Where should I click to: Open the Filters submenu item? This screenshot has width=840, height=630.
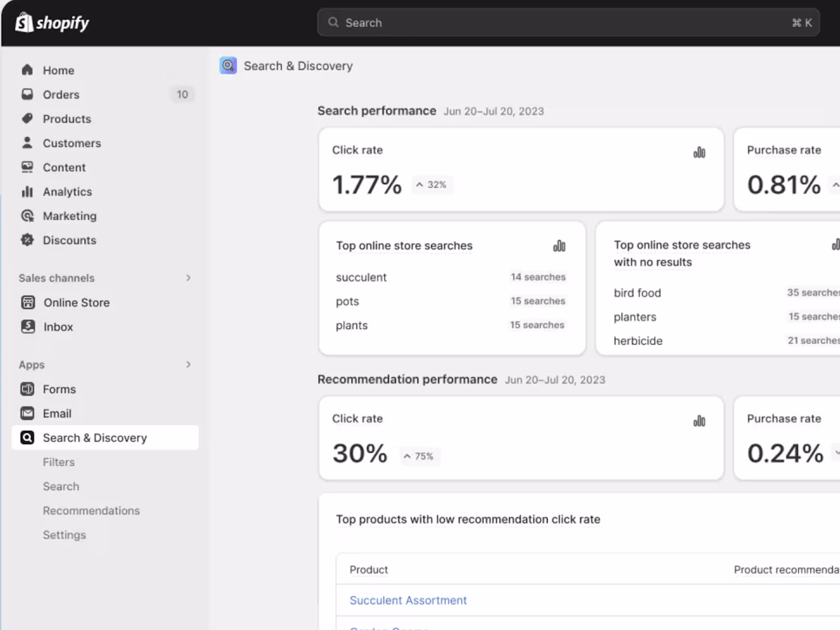click(x=59, y=462)
